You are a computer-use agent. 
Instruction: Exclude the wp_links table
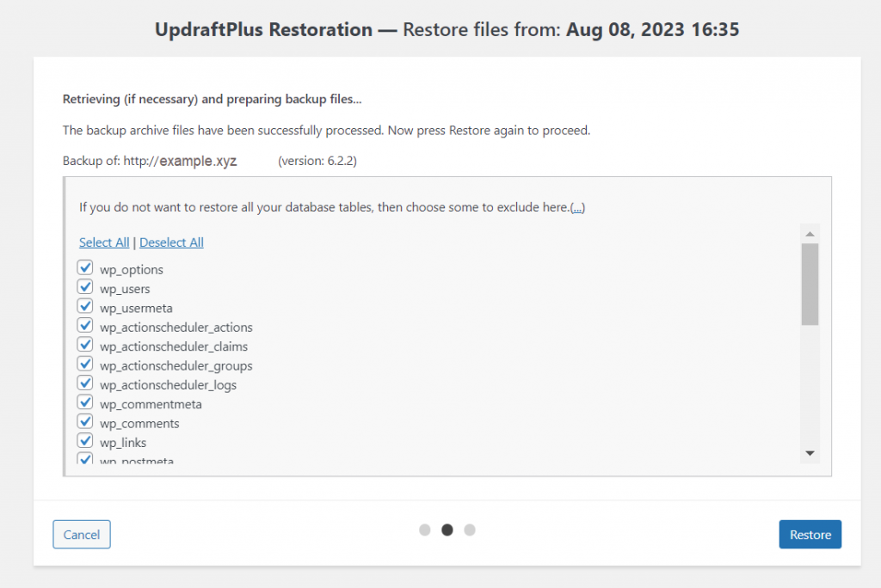[x=84, y=440]
